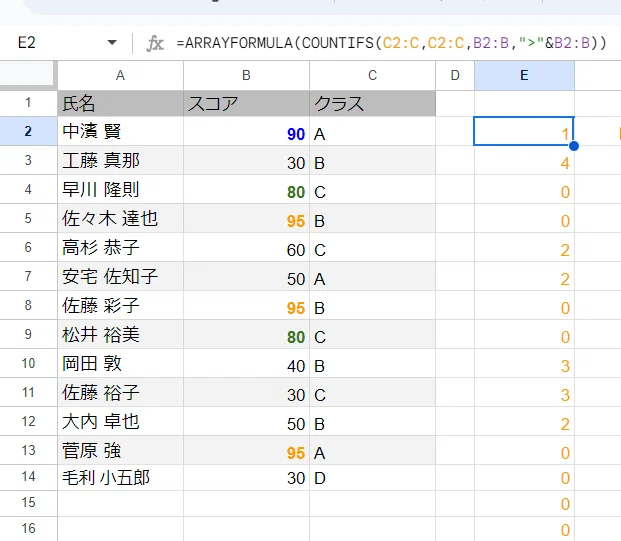The width and height of the screenshot is (621, 541).
Task: Select column E header
Action: pyautogui.click(x=524, y=76)
